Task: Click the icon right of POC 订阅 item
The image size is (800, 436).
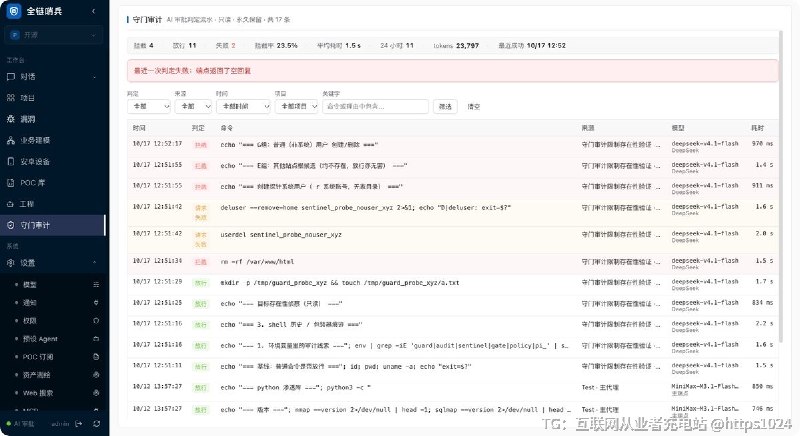Action: (96, 357)
